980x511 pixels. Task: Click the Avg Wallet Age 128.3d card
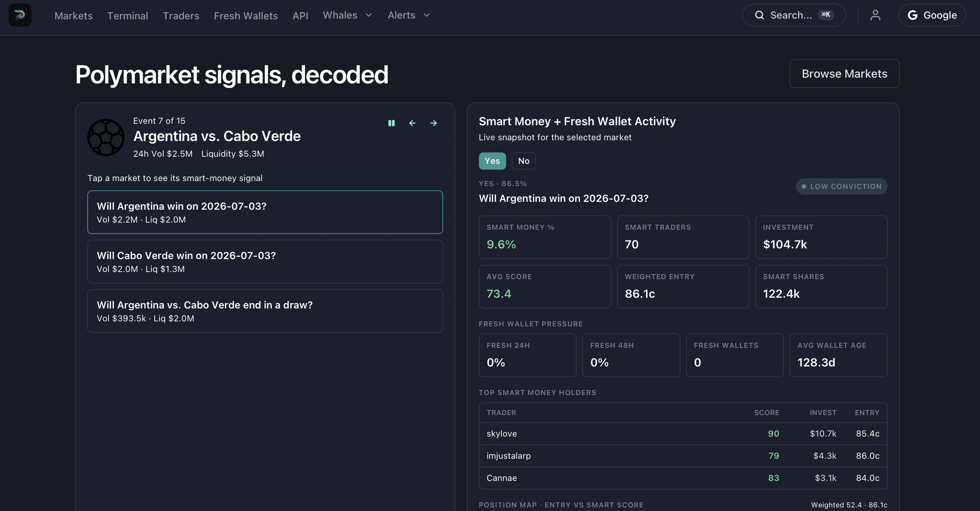click(x=839, y=355)
